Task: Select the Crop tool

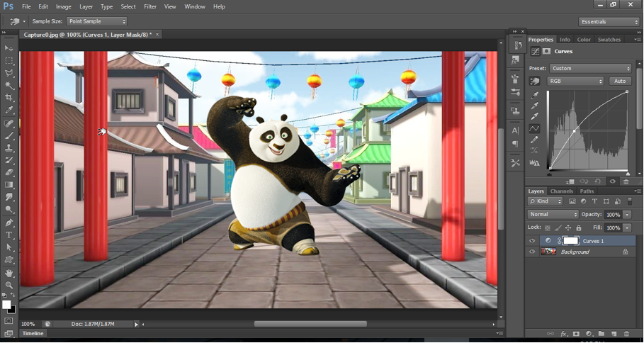Action: coord(9,98)
